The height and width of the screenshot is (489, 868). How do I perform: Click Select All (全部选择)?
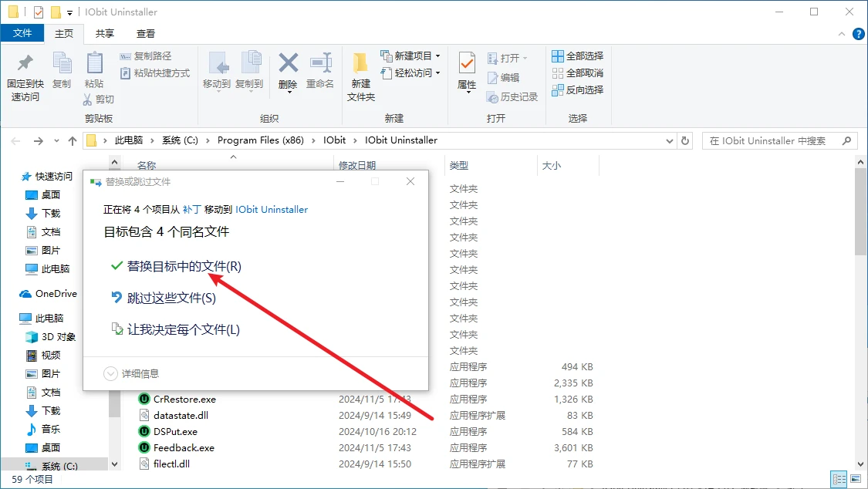[577, 56]
